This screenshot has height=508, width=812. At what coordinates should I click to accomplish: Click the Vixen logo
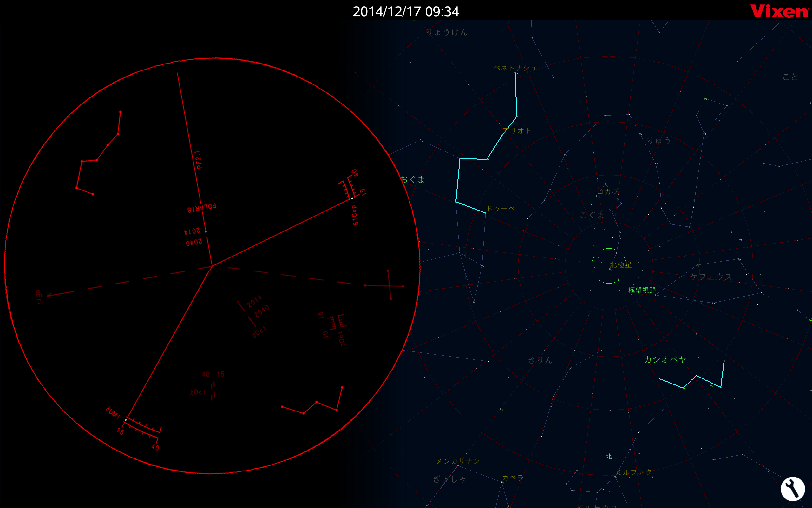[779, 11]
